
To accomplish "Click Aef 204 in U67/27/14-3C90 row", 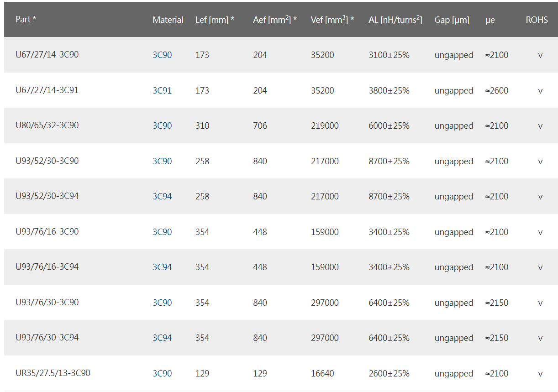I will tap(260, 55).
